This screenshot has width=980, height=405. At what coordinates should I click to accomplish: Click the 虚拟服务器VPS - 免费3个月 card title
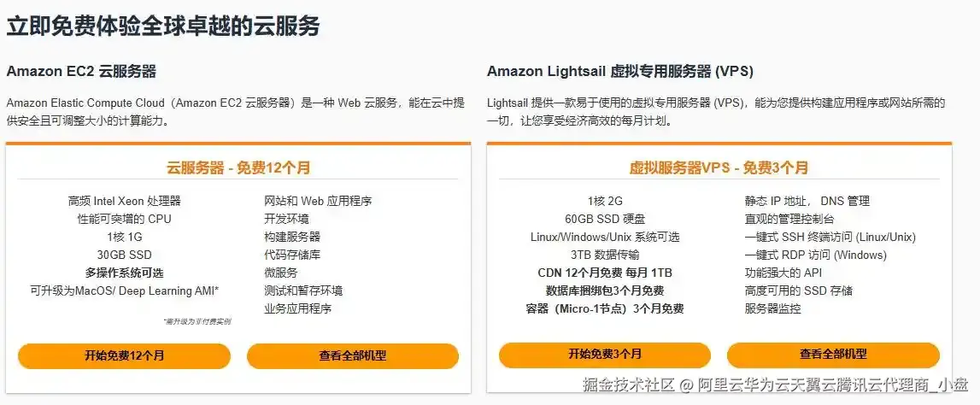click(x=719, y=167)
